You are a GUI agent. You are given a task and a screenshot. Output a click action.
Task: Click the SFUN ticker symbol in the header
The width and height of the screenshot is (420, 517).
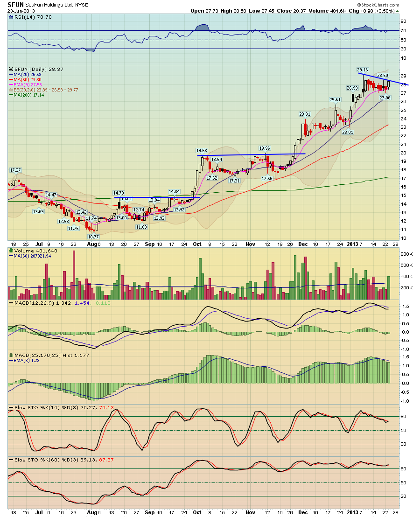point(15,5)
